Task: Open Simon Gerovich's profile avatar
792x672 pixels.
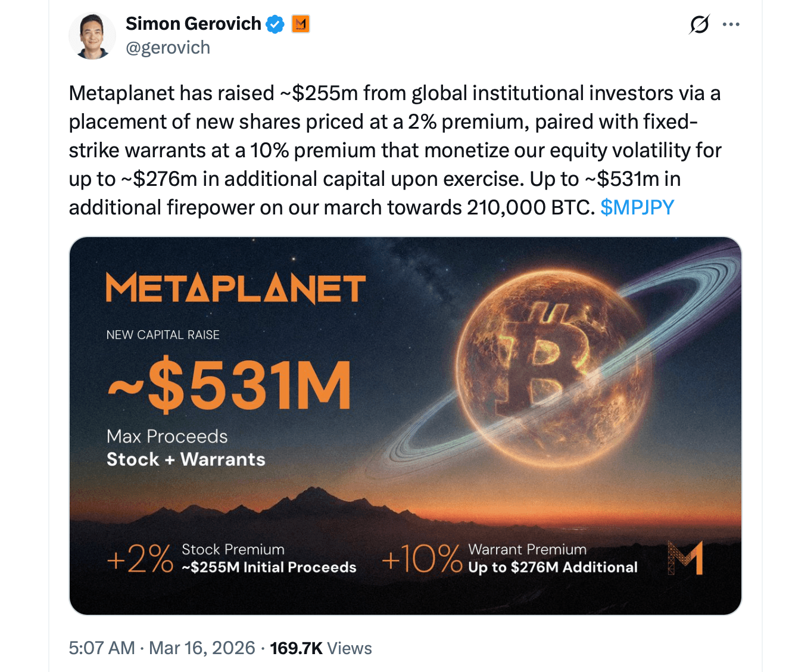Action: coord(92,36)
